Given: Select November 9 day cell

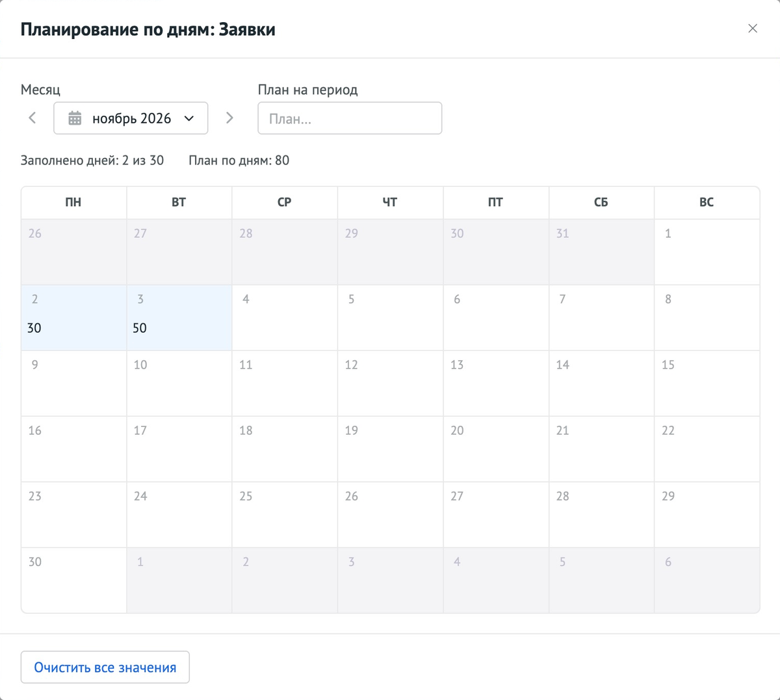Looking at the screenshot, I should [x=74, y=383].
